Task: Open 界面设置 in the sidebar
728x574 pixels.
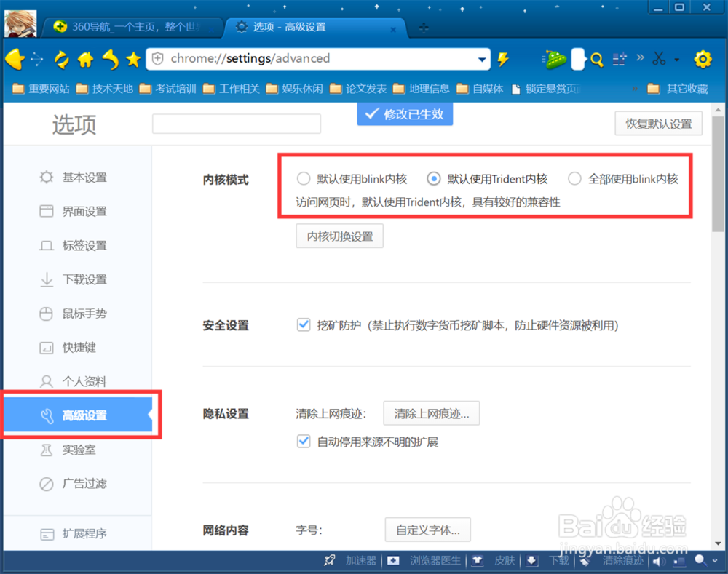Action: pyautogui.click(x=77, y=211)
